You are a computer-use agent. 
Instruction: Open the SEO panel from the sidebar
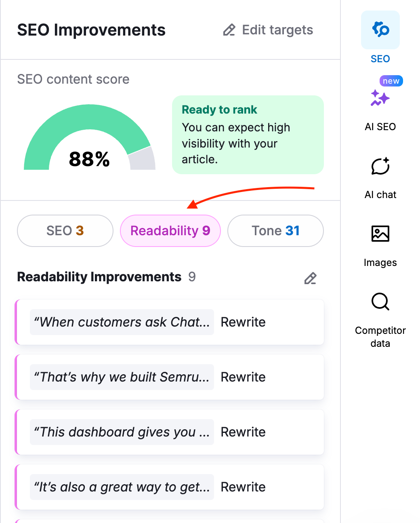click(380, 30)
